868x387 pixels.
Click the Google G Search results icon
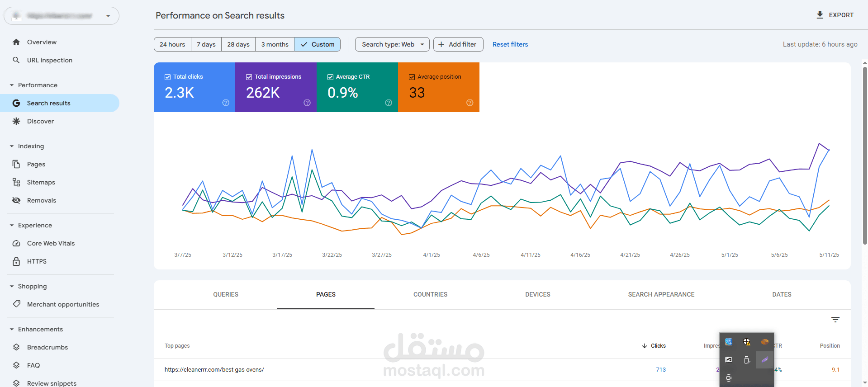coord(16,103)
